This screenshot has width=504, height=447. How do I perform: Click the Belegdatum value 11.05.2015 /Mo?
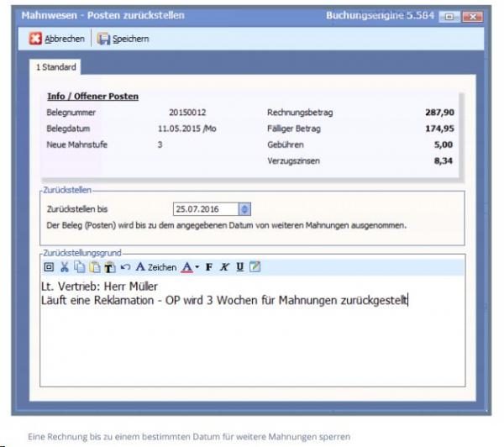[x=186, y=129]
